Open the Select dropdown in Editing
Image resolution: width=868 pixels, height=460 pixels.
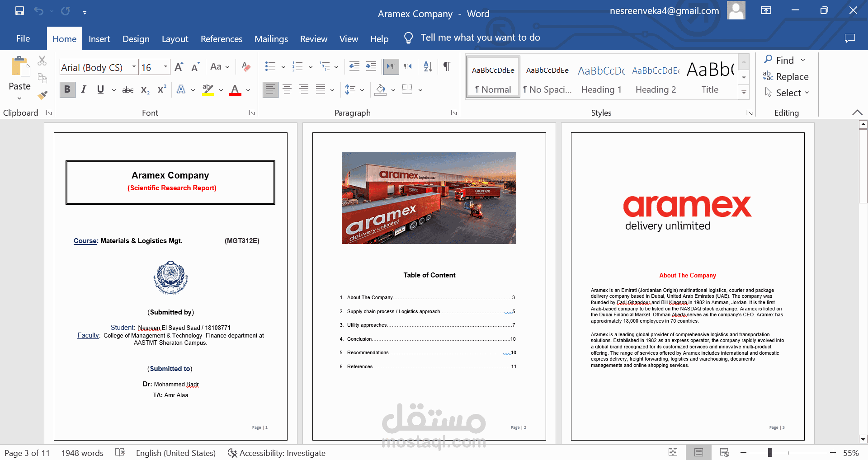tap(787, 93)
